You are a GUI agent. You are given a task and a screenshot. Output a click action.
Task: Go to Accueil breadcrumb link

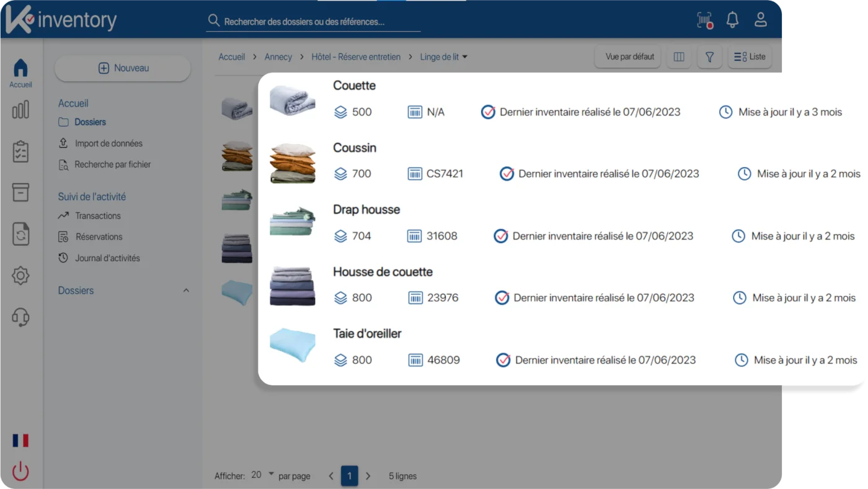point(232,56)
